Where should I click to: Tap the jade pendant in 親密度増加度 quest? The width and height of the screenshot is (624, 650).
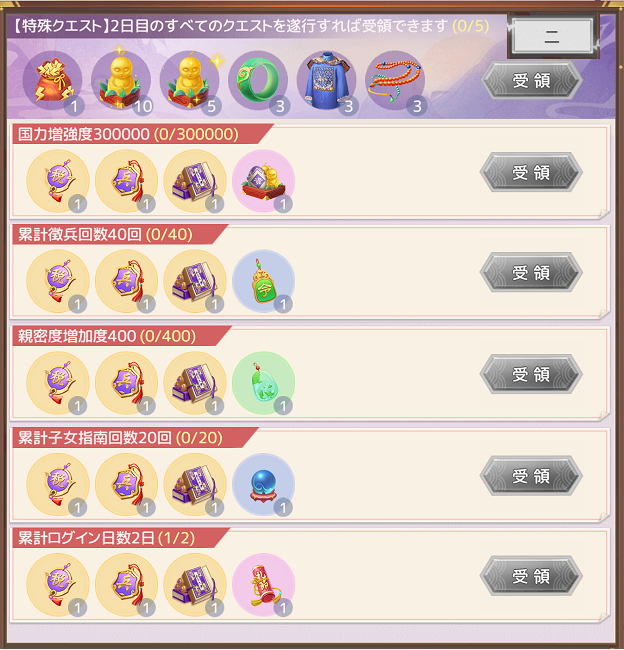click(x=263, y=383)
